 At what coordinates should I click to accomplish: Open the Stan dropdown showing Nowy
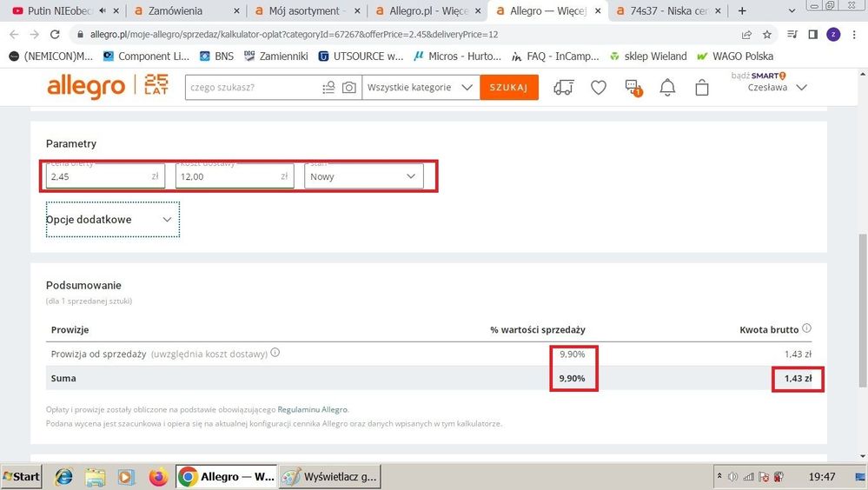coord(363,176)
